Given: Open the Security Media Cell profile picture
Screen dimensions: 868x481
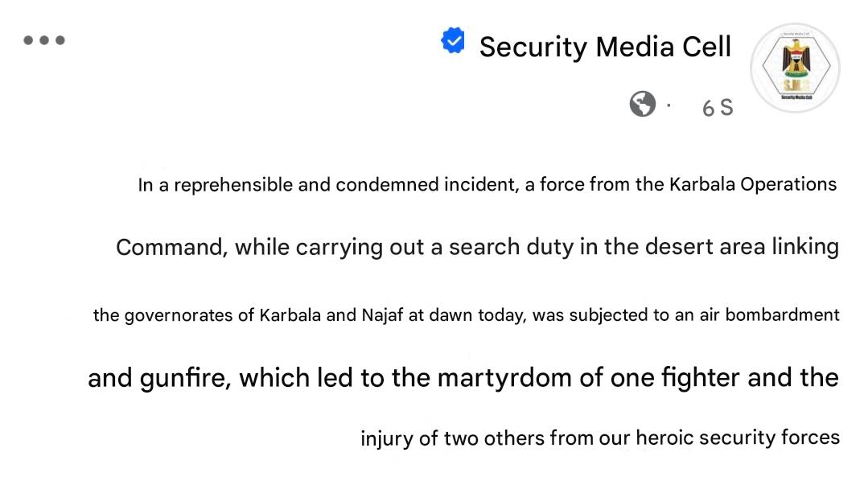Looking at the screenshot, I should click(795, 68).
